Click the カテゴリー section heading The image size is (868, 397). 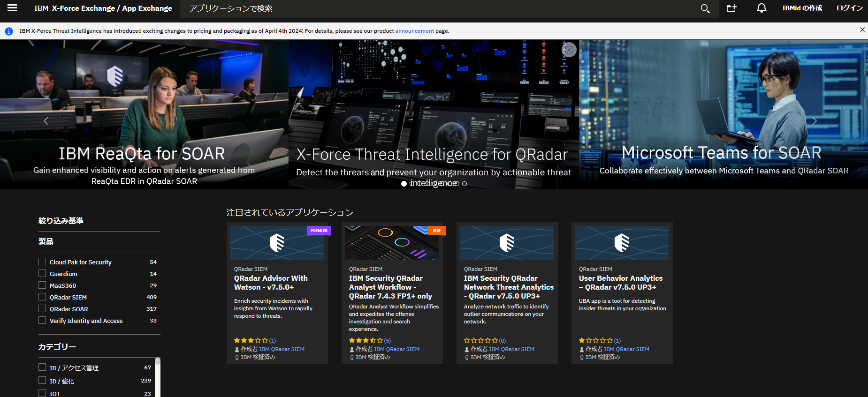point(57,346)
